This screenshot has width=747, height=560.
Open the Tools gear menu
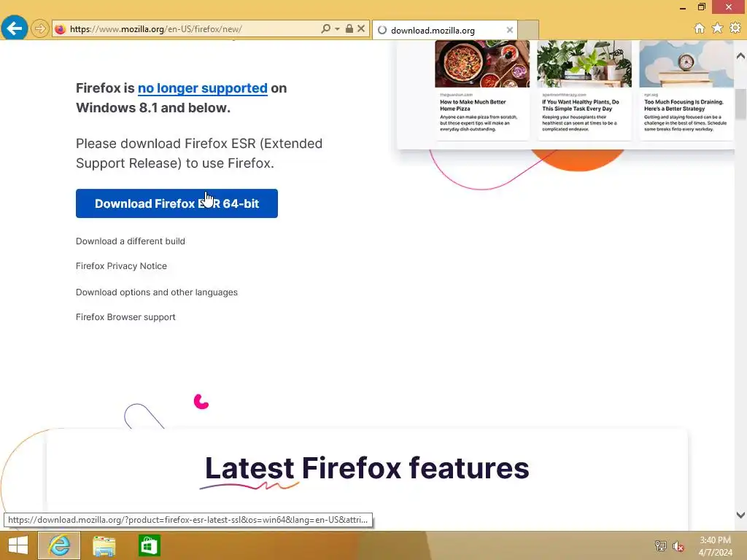pos(735,28)
